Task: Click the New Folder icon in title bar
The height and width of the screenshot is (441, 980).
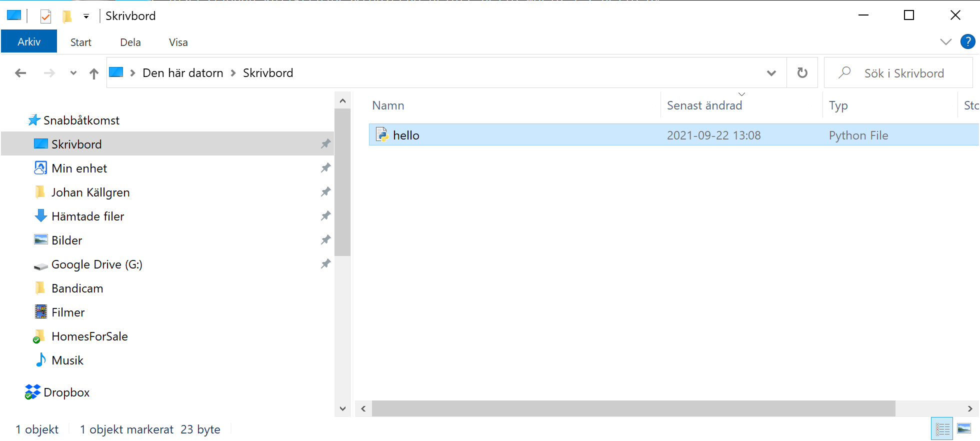Action: (x=66, y=16)
